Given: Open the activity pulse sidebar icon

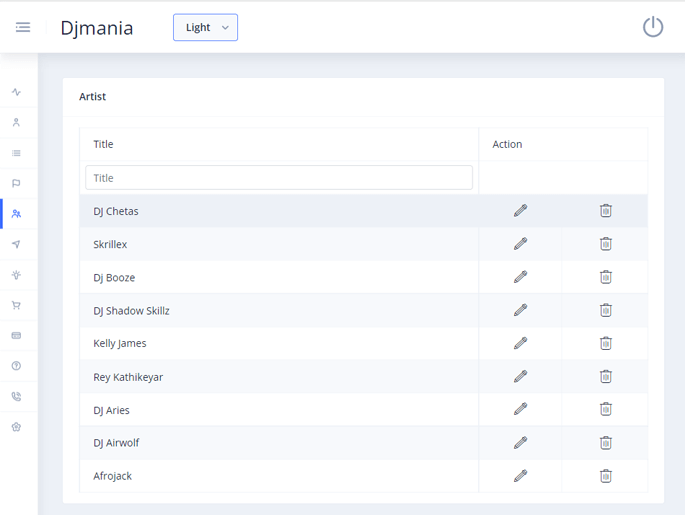Looking at the screenshot, I should (x=16, y=92).
